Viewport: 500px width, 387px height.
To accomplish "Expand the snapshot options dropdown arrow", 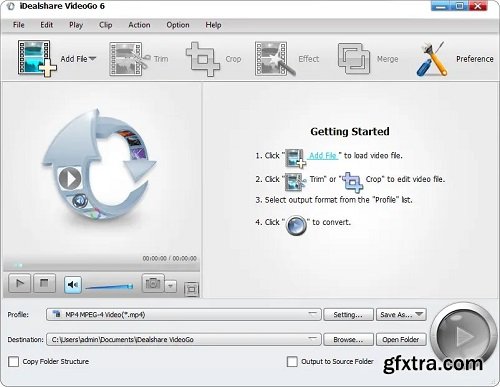I will [171, 286].
